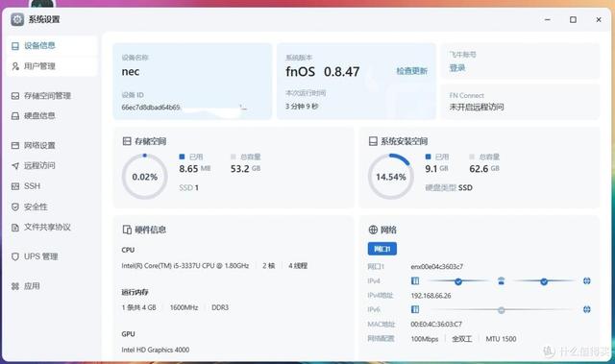Open 存储空间管理 in the sidebar

click(x=51, y=96)
